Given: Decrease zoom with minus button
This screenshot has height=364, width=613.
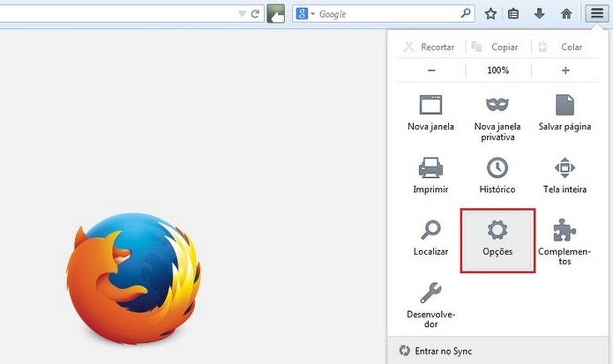Looking at the screenshot, I should tap(432, 70).
